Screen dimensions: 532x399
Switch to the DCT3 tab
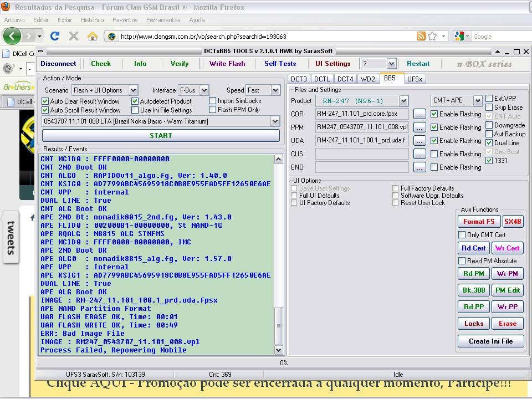(299, 79)
